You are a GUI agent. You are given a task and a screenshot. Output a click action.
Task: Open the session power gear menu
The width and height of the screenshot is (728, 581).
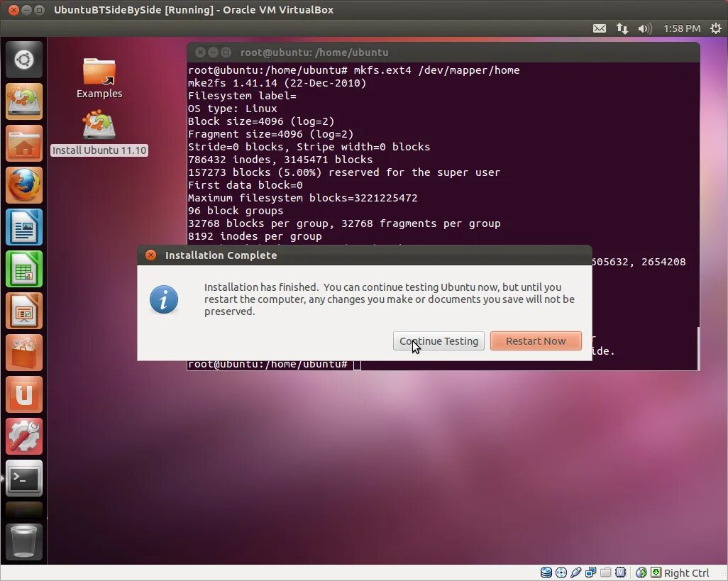716,28
